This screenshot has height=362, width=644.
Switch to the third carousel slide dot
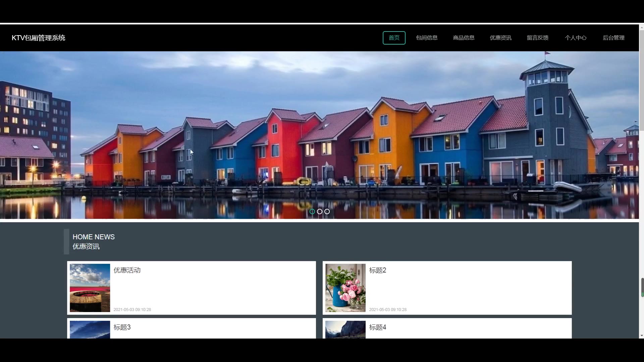[x=327, y=212]
